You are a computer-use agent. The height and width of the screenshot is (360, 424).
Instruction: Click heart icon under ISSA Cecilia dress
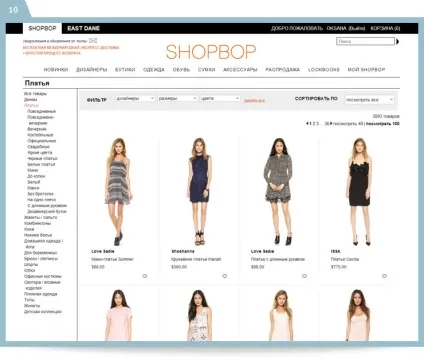coord(384,276)
